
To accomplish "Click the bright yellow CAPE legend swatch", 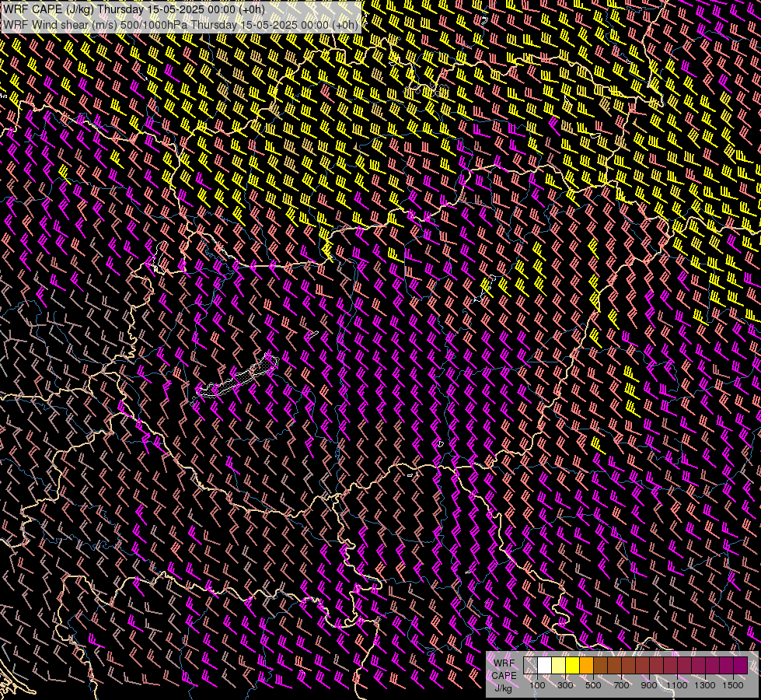I will click(x=573, y=666).
